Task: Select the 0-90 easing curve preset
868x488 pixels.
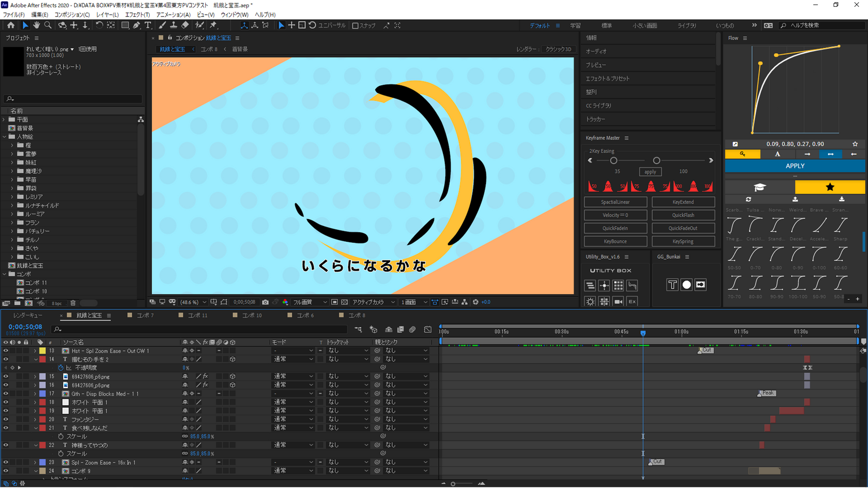Action: 797,255
